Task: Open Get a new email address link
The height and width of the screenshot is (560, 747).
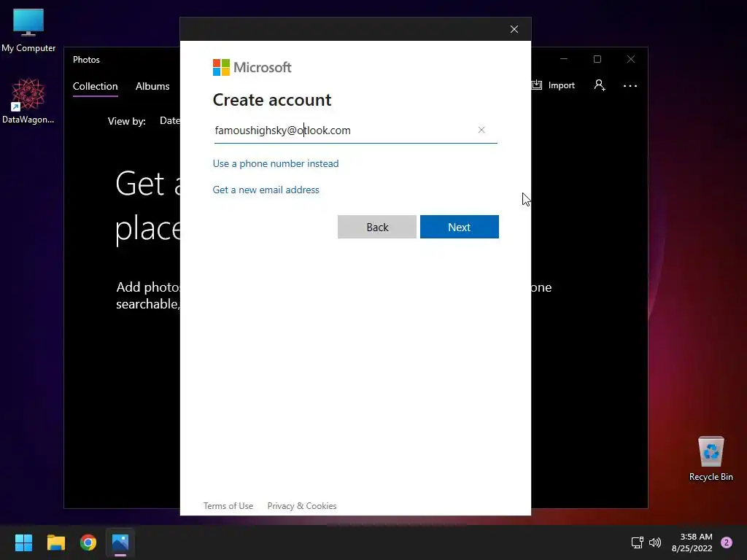Action: click(x=266, y=190)
